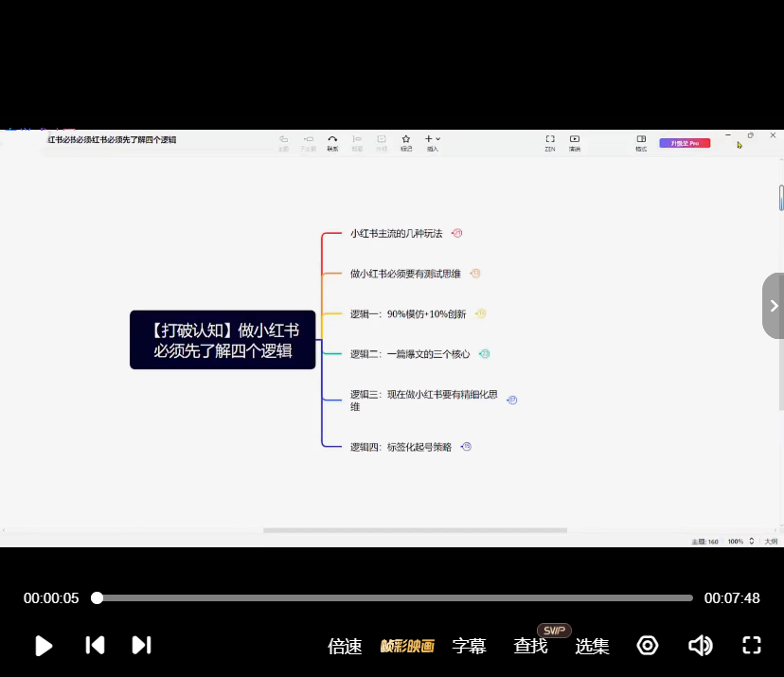Expand the right side panel arrow

[774, 306]
